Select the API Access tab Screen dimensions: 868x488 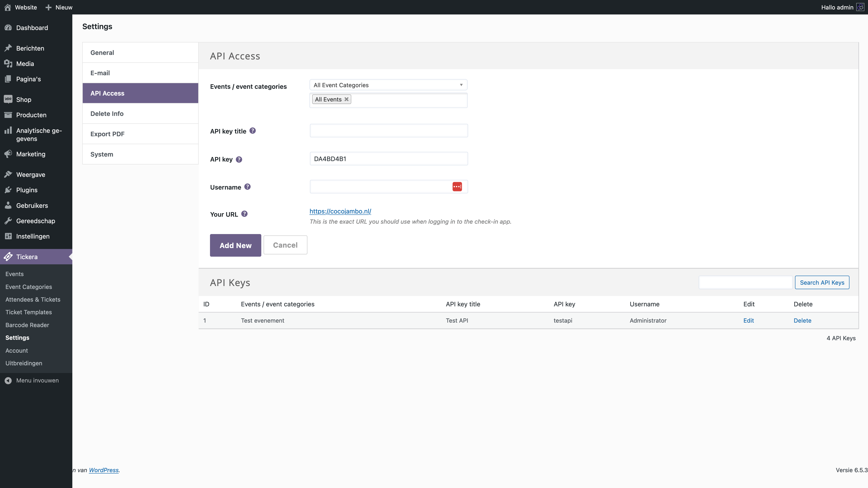tap(140, 93)
